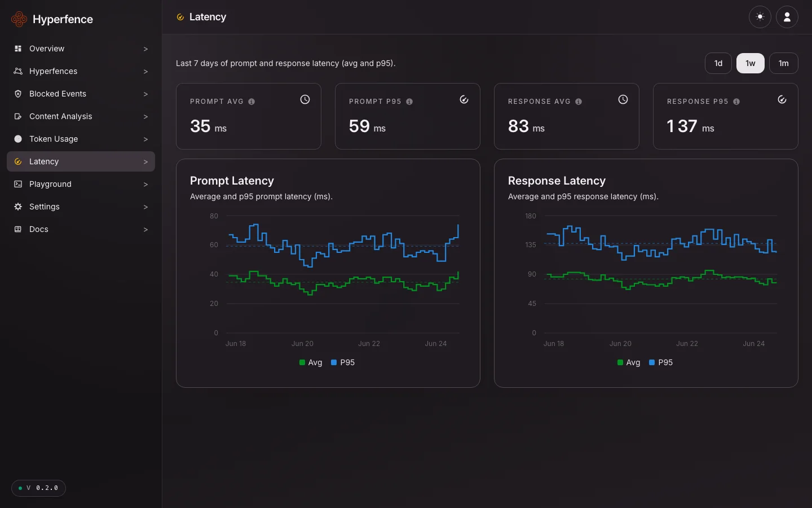Click the Hyperfences sidebar icon

(x=18, y=71)
